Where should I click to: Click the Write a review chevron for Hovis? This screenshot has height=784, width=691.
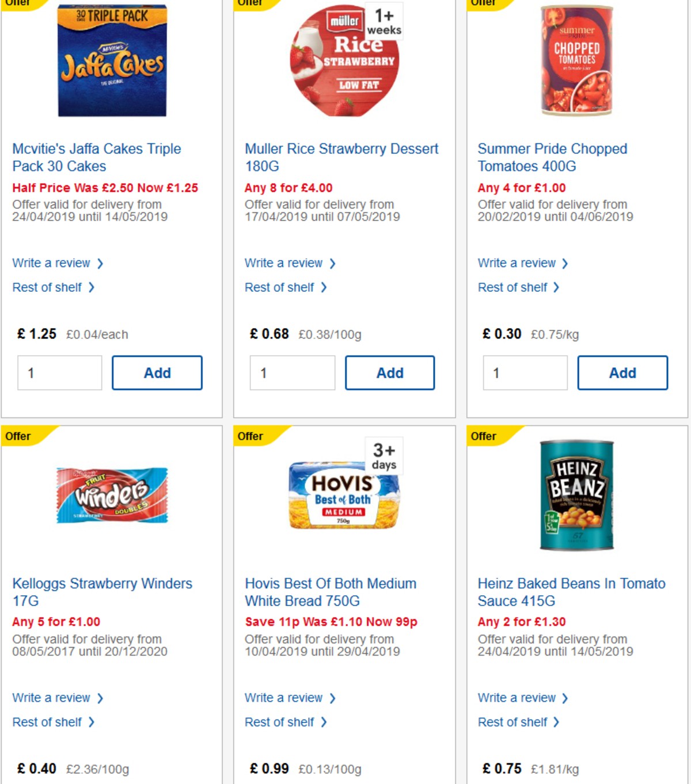tap(332, 698)
